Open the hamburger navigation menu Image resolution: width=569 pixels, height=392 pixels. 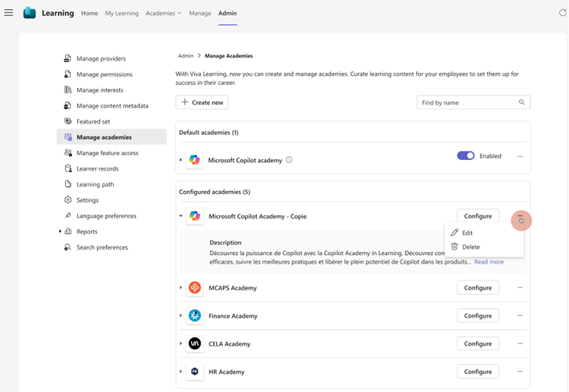coord(8,13)
